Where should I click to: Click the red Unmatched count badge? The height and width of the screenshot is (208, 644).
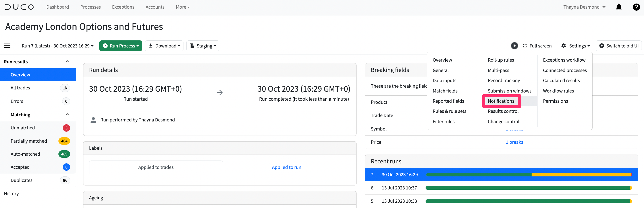pos(66,128)
